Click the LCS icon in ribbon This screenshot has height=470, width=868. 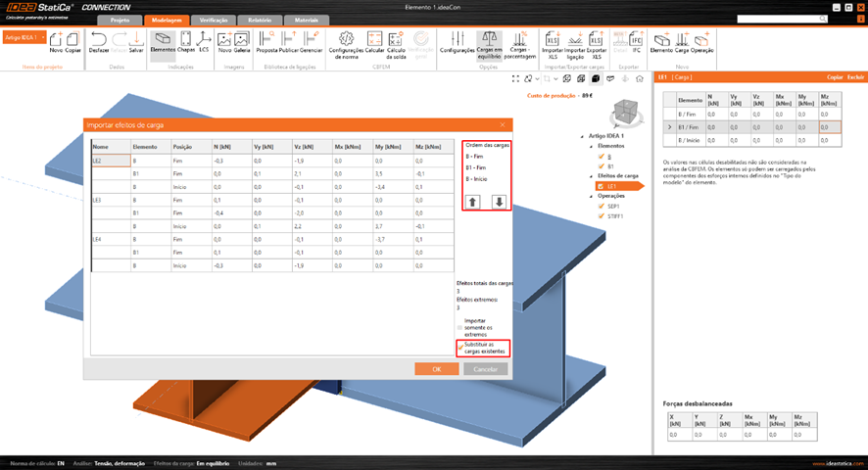204,42
